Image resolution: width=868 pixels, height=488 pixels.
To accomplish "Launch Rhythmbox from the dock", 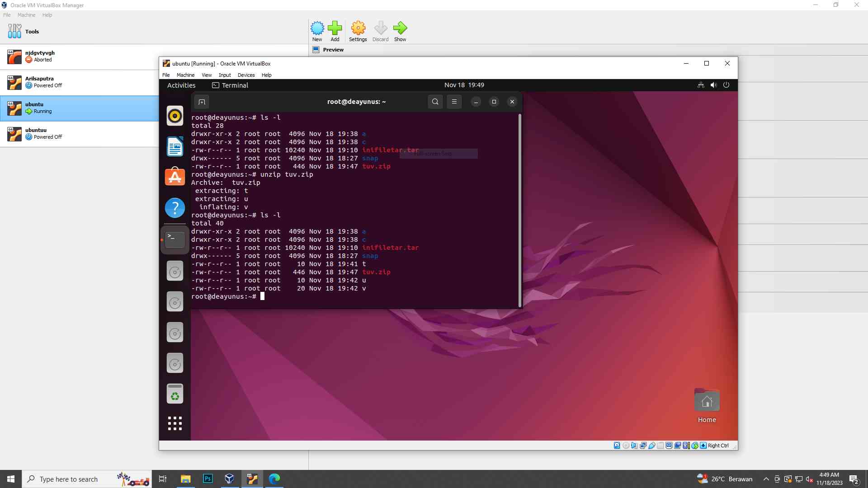I will tap(175, 116).
